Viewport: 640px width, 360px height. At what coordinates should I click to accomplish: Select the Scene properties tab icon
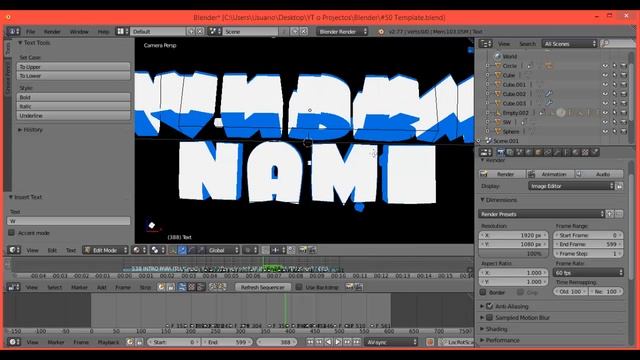point(519,152)
